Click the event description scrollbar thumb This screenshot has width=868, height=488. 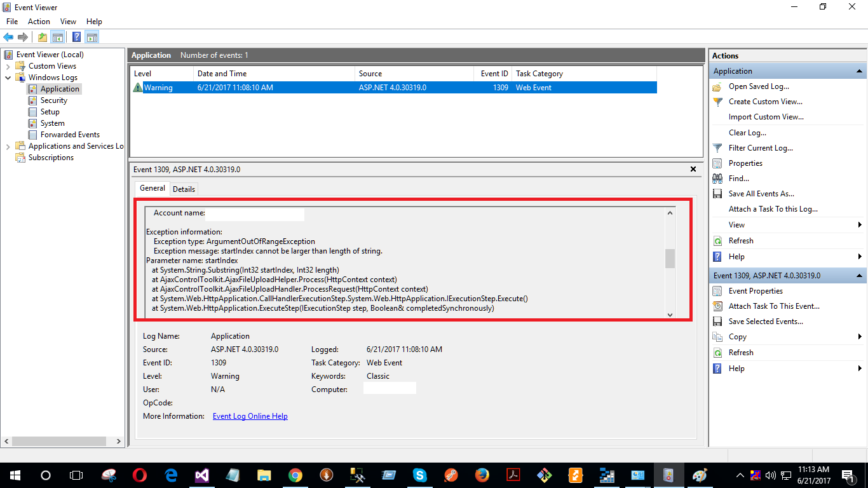(670, 259)
